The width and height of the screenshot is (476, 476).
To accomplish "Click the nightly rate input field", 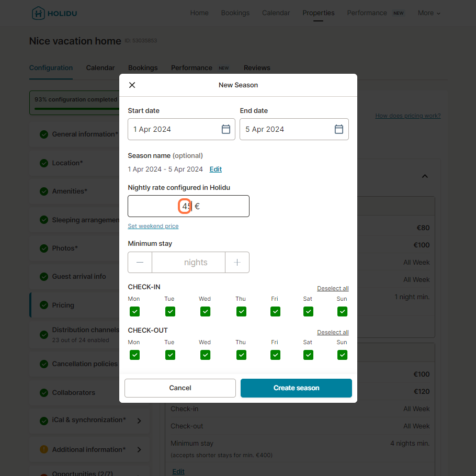I will tap(188, 206).
